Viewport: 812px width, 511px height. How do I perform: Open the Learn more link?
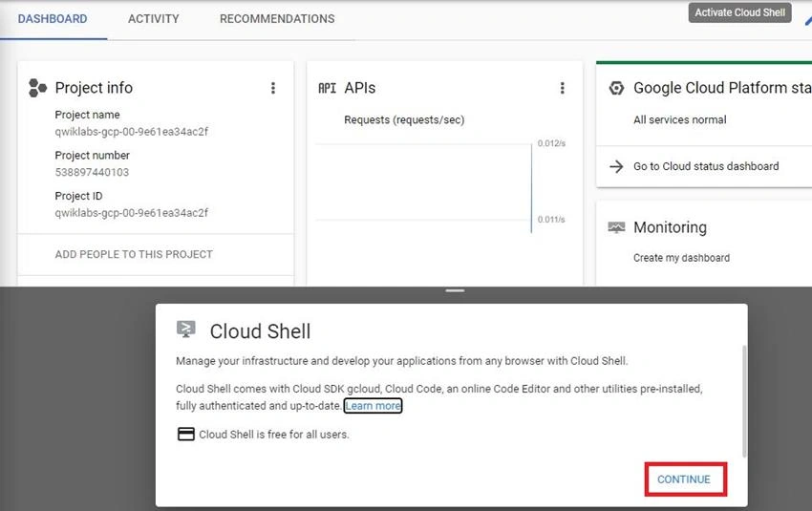click(373, 406)
